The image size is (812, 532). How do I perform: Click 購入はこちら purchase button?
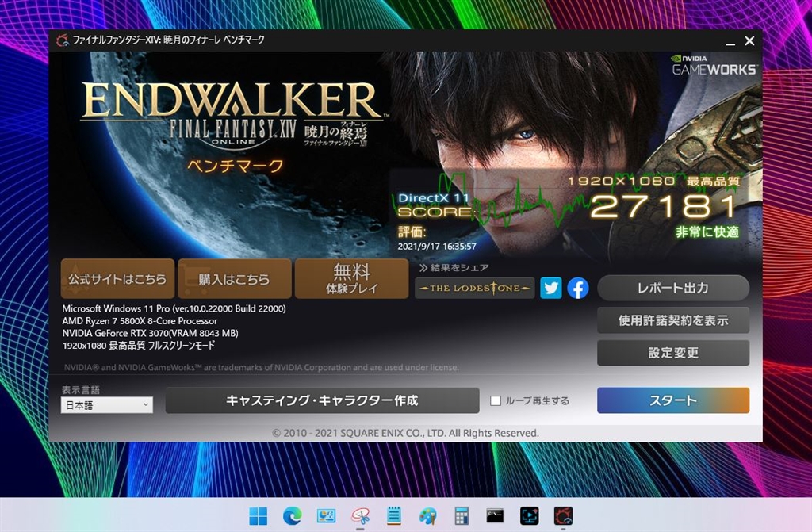235,279
